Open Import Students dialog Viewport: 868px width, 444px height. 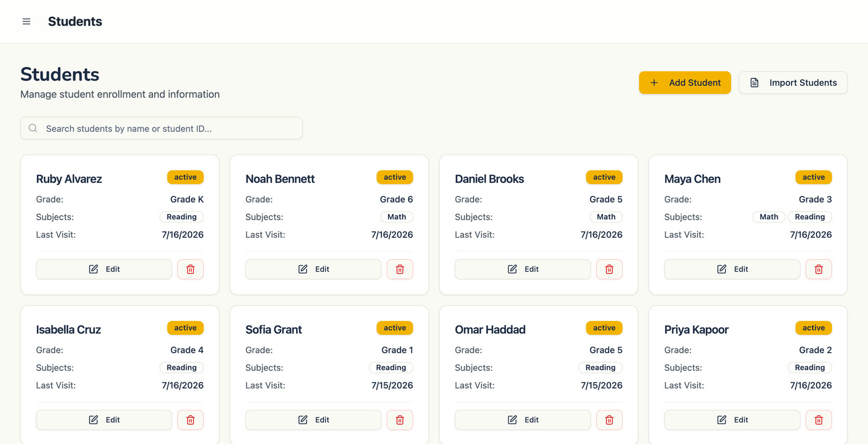pyautogui.click(x=793, y=83)
